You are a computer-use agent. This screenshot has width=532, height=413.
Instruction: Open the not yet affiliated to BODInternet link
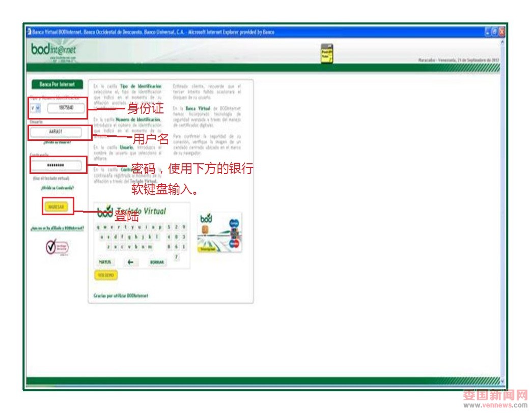point(58,228)
